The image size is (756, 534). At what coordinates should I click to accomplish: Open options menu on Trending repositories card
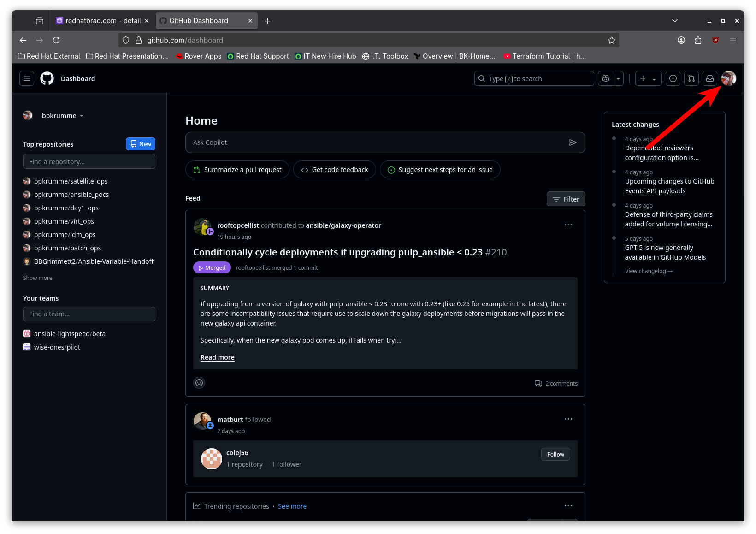568,506
